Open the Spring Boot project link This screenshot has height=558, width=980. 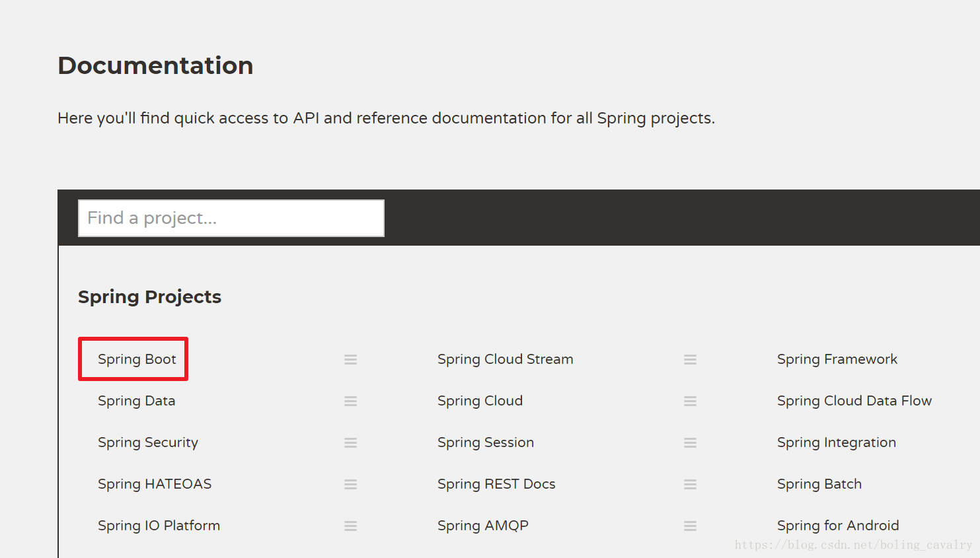coord(137,359)
